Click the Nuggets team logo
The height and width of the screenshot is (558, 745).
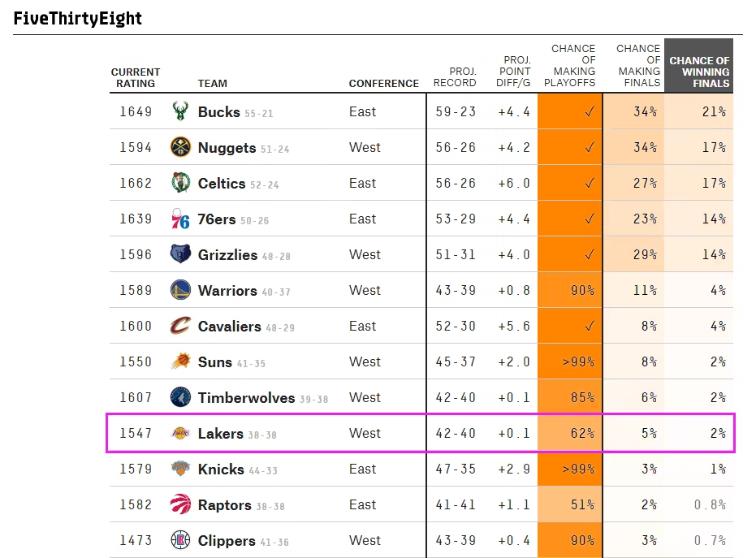180,147
